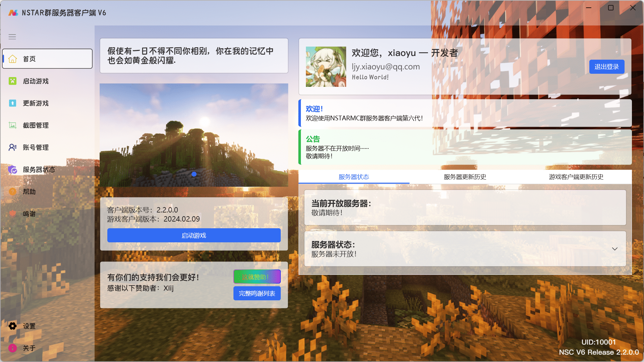This screenshot has height=362, width=644.
Task: Click the 服务器状态 shield icon
Action: point(12,170)
